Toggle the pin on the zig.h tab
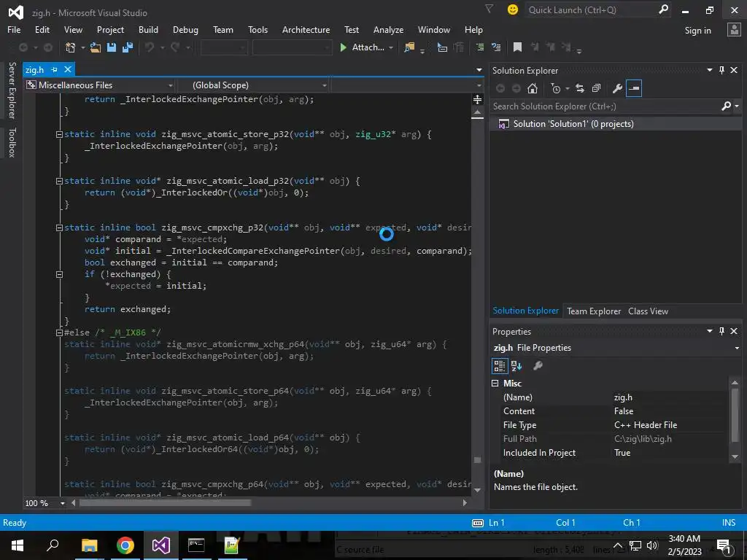 54,69
